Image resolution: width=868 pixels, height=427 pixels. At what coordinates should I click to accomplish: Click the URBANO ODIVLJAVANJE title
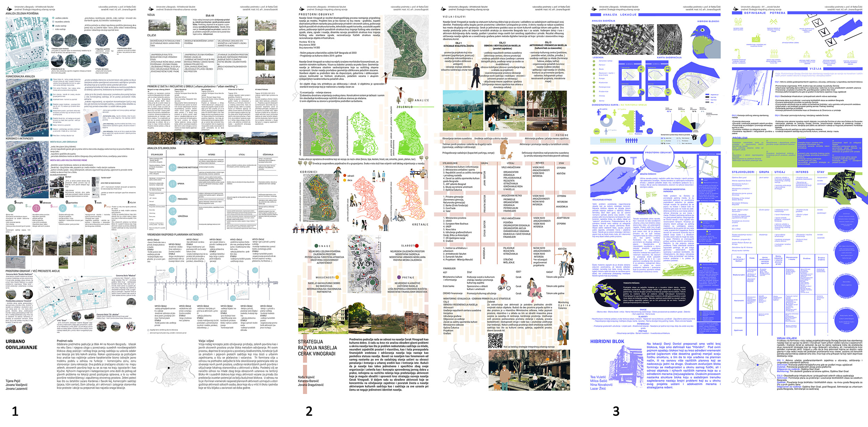[x=21, y=344]
